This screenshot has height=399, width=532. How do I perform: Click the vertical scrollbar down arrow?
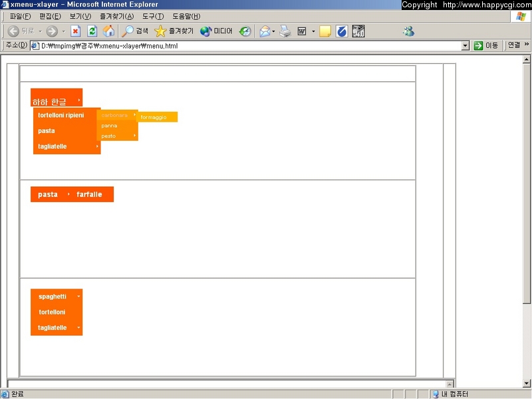[x=527, y=384]
